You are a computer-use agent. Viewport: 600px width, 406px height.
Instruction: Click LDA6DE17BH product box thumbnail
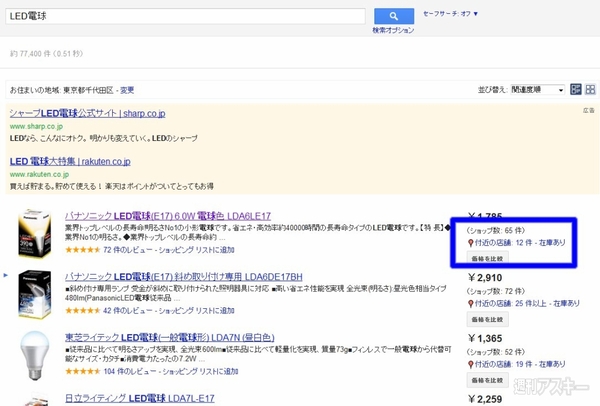click(34, 294)
